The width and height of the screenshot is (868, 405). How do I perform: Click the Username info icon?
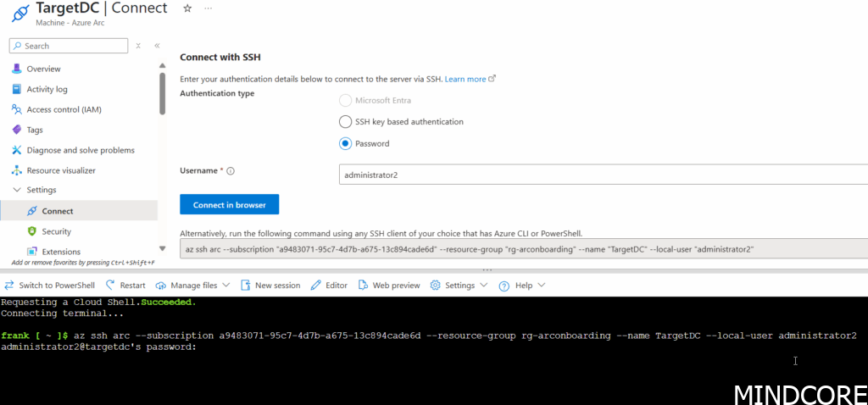(231, 171)
